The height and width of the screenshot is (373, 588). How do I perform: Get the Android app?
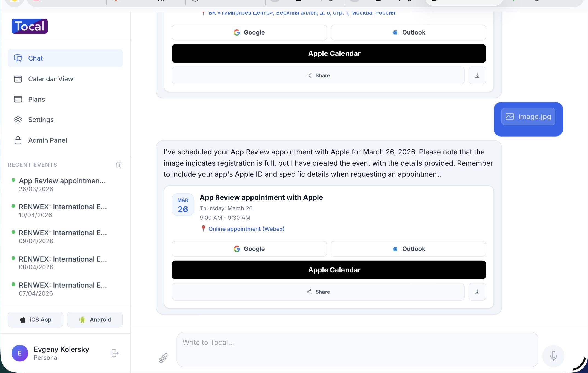95,320
